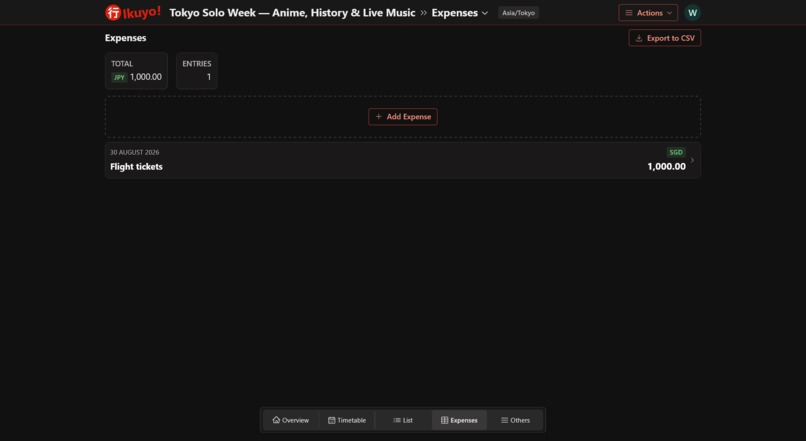Screen dimensions: 806x441
Task: Open the trip title Tokyo Solo Week link
Action: (x=292, y=13)
